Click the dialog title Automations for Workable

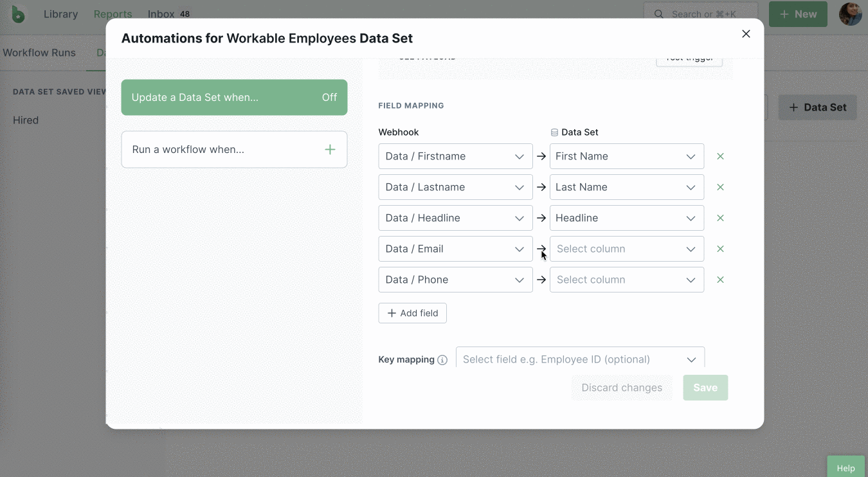coord(267,39)
